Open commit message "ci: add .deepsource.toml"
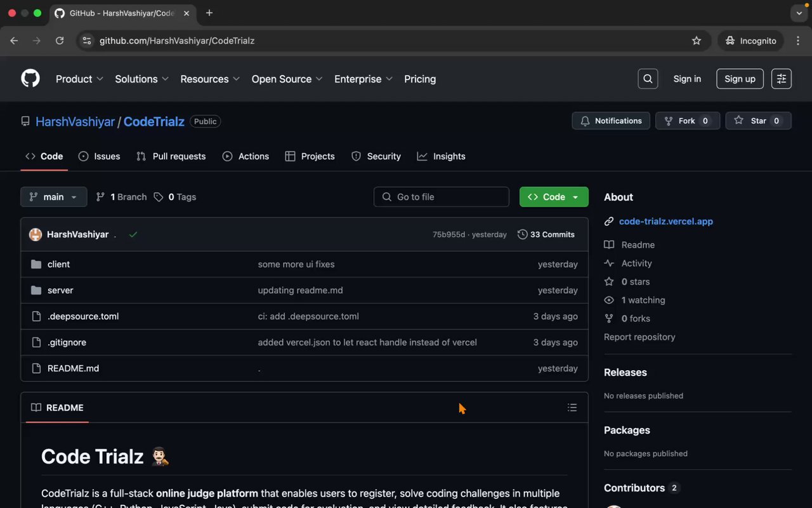Image resolution: width=812 pixels, height=508 pixels. [308, 316]
